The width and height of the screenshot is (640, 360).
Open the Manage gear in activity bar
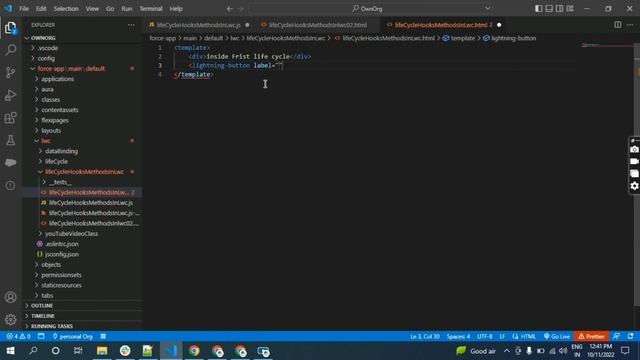coord(11,320)
